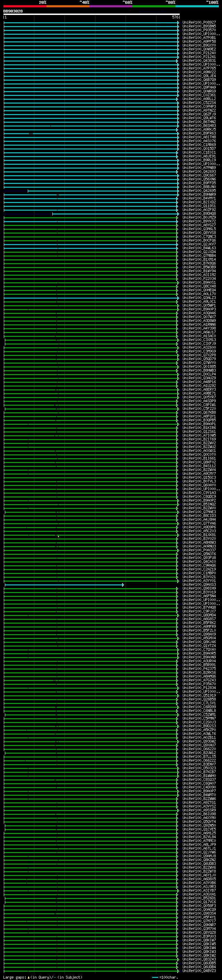
Task: Select hit label UniRef100_B6SH83
Action: 199,125
